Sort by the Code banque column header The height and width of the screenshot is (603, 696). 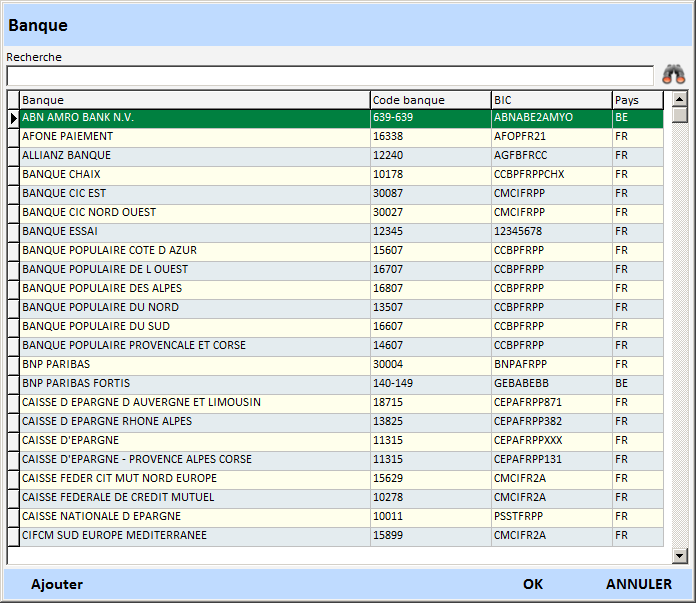pyautogui.click(x=431, y=100)
